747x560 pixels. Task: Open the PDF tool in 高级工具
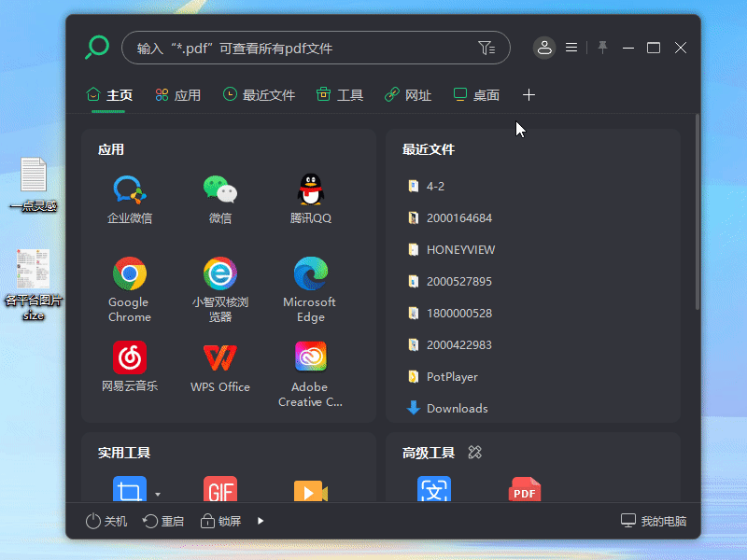click(x=524, y=489)
